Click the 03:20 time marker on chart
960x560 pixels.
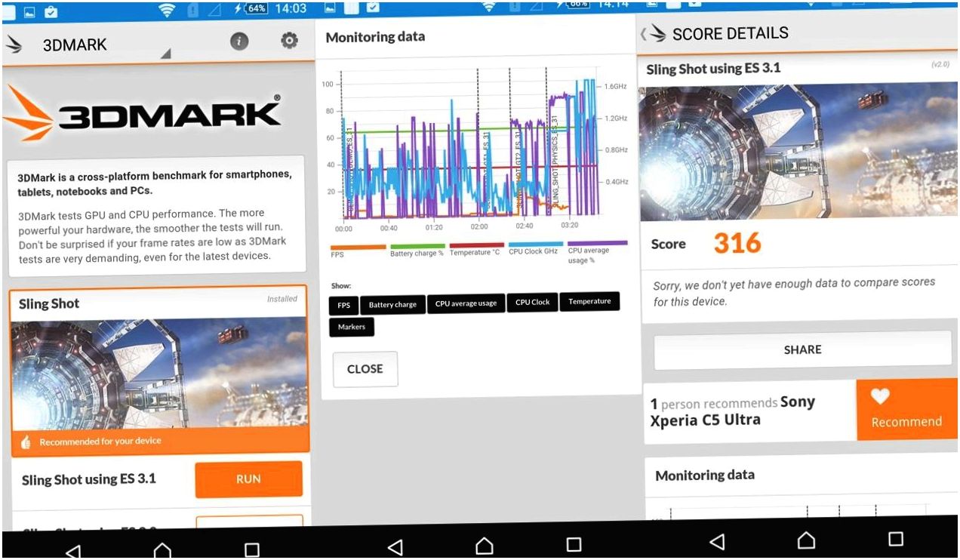(570, 225)
